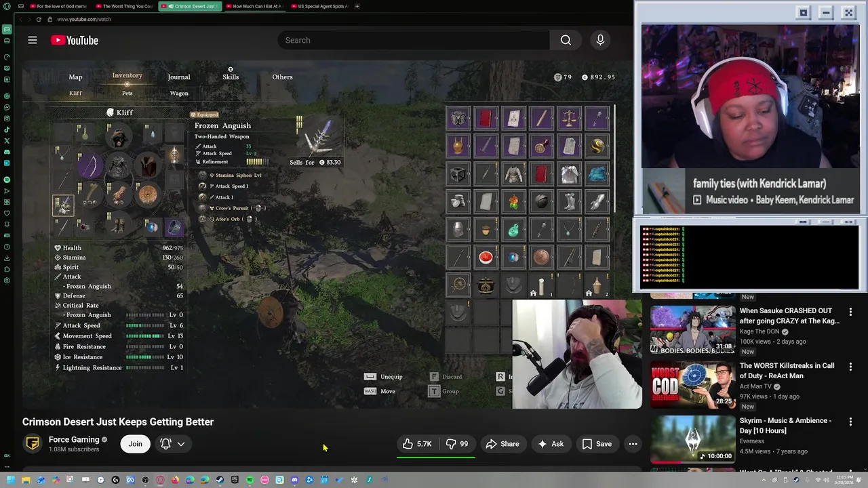Click the Join membership button
Viewport: 868px width, 488px height.
(136, 444)
